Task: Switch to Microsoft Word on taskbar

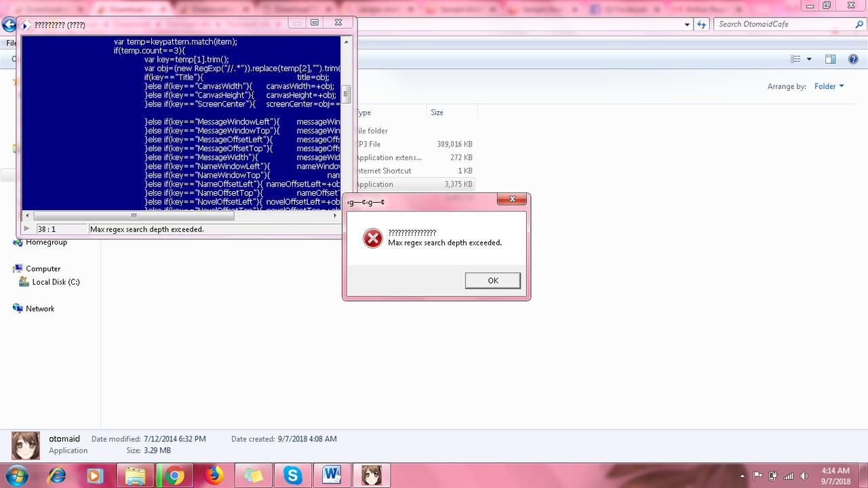Action: 332,476
